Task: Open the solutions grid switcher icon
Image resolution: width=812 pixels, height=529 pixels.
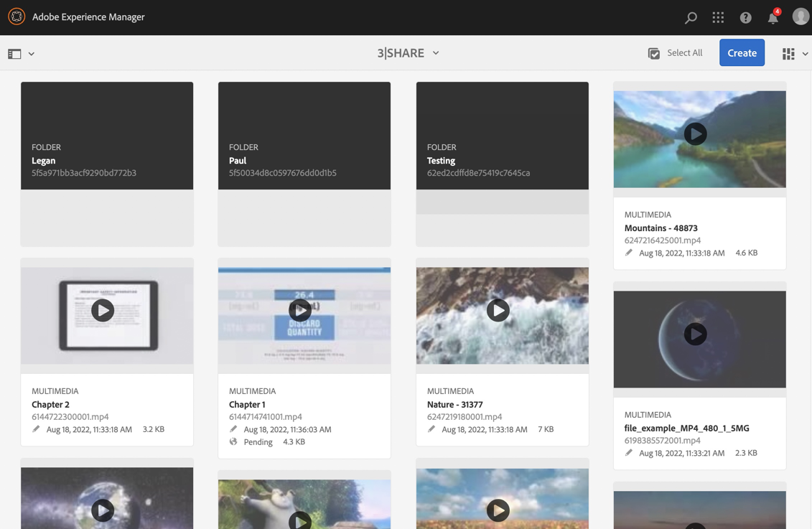Action: click(718, 17)
